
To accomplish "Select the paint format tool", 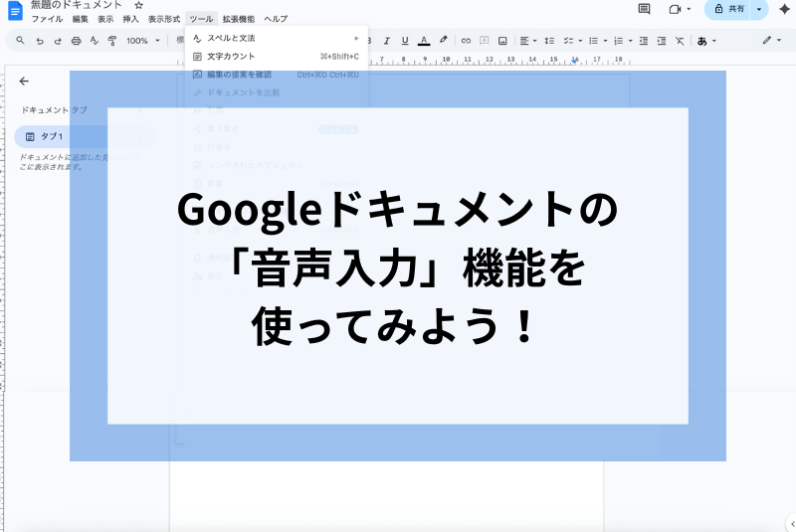I will click(x=112, y=41).
